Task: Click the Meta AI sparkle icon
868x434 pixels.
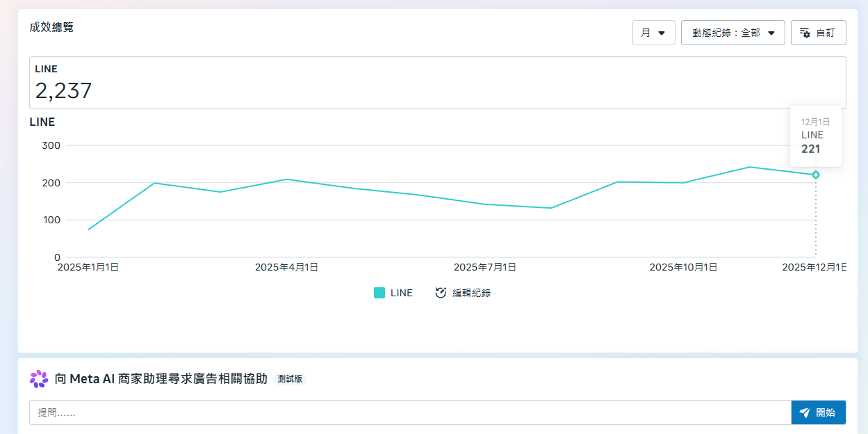Action: pos(39,379)
